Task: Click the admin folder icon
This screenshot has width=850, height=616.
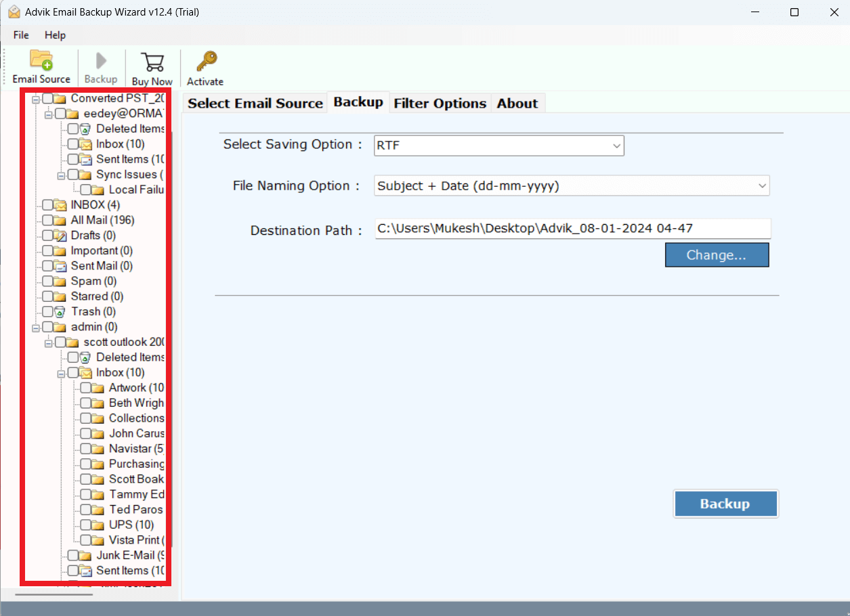Action: 60,327
